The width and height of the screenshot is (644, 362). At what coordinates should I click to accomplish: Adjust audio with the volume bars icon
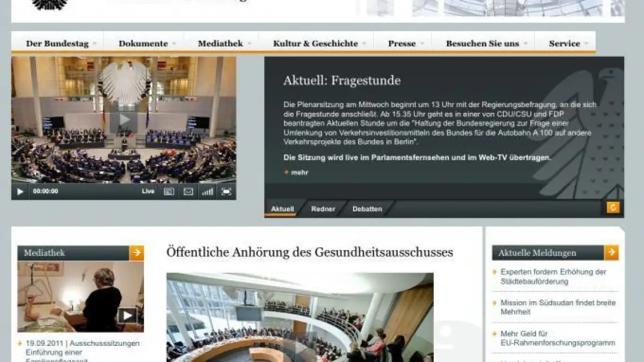tap(207, 191)
